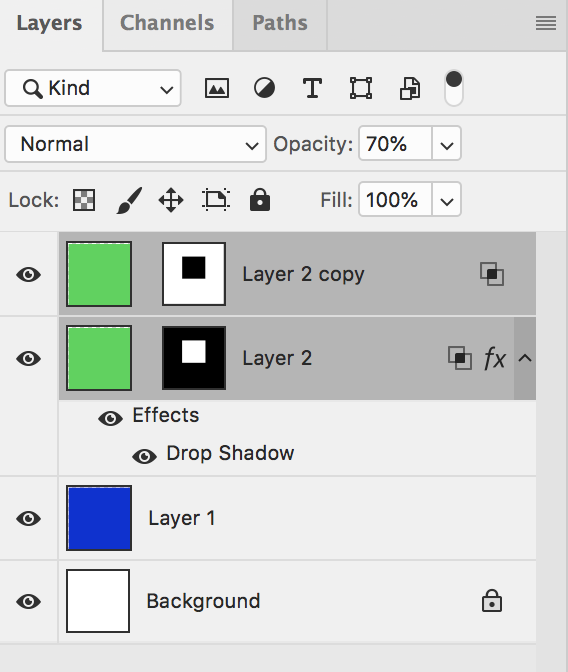568x672 pixels.
Task: Select the Layer 1 blue thumbnail
Action: pyautogui.click(x=99, y=518)
